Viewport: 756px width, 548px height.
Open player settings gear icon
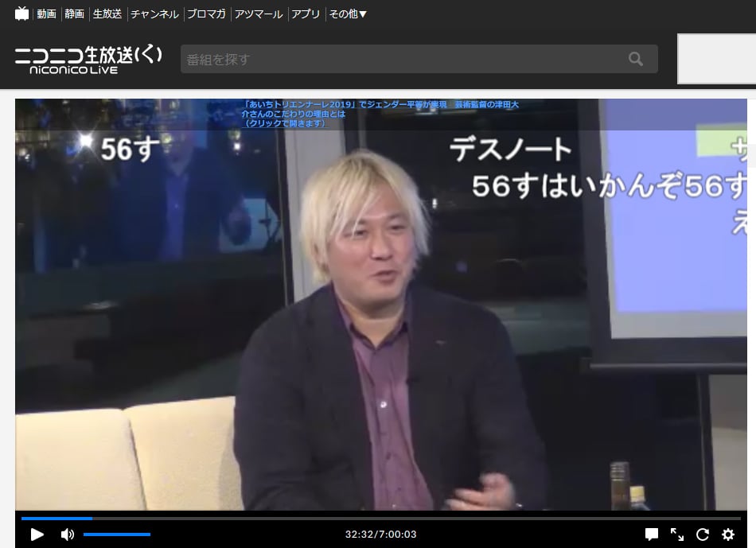coord(728,534)
